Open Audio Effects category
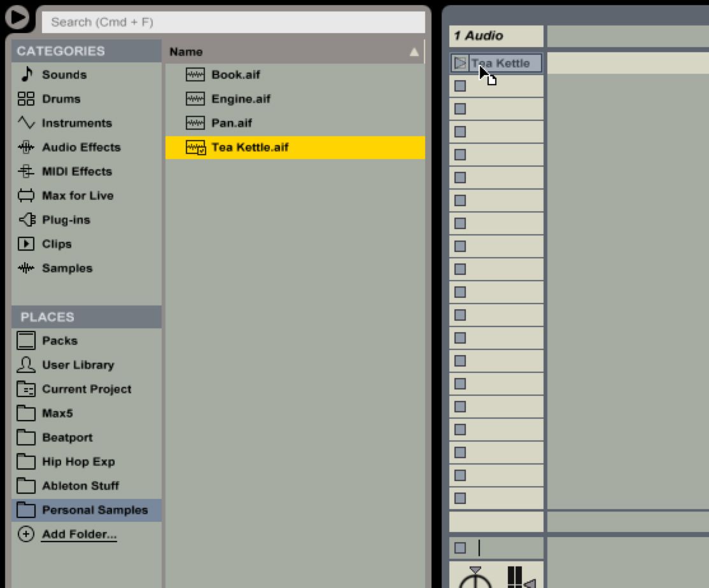Viewport: 709px width, 588px height. pyautogui.click(x=87, y=147)
